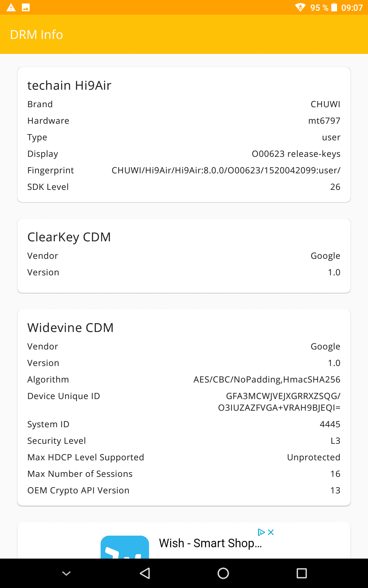Image resolution: width=368 pixels, height=588 pixels.
Task: Select the Device Unique ID value
Action: [279, 402]
